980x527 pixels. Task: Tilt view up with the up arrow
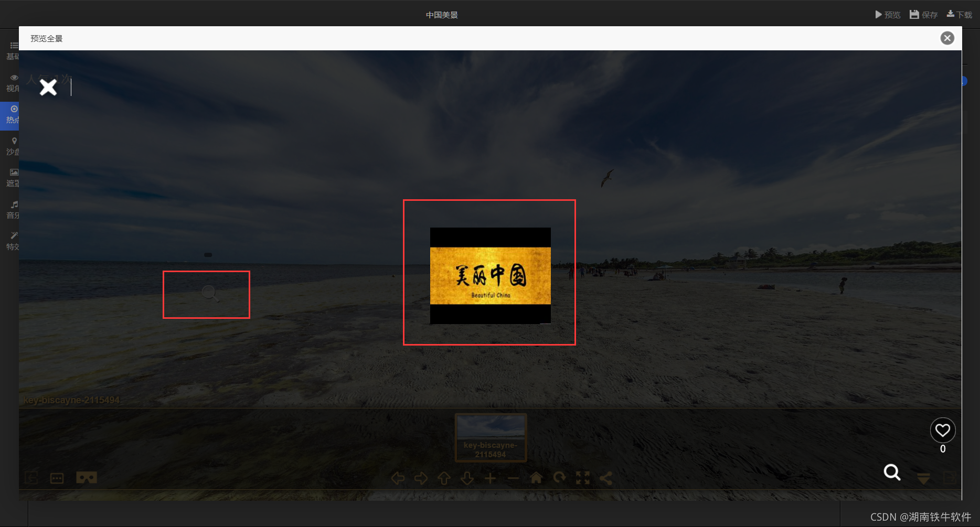[x=444, y=478]
